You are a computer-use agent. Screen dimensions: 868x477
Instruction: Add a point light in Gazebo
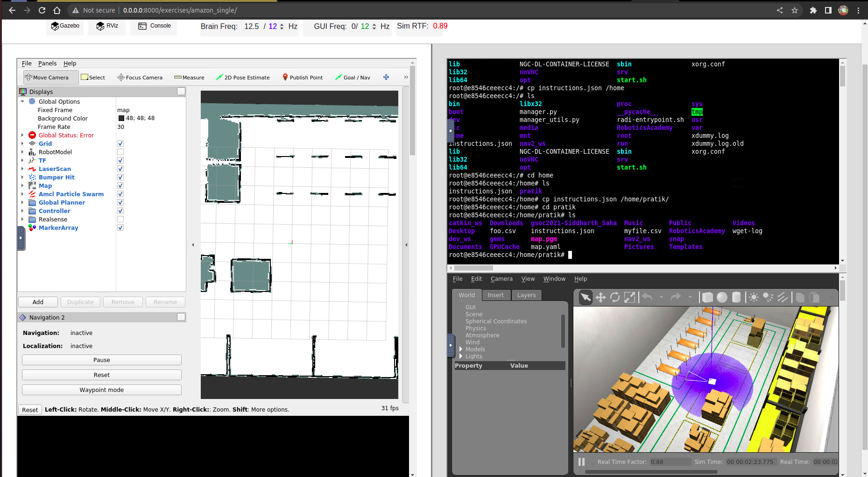pos(754,297)
